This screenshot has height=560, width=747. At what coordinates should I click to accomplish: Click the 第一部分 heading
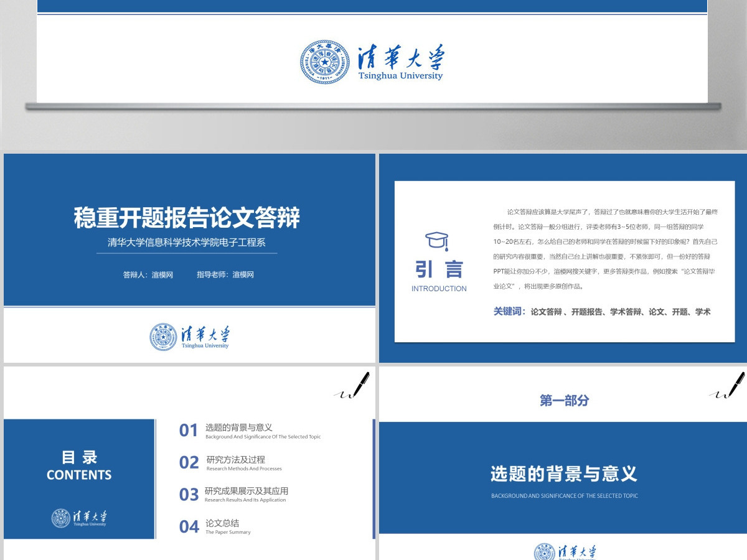(564, 401)
